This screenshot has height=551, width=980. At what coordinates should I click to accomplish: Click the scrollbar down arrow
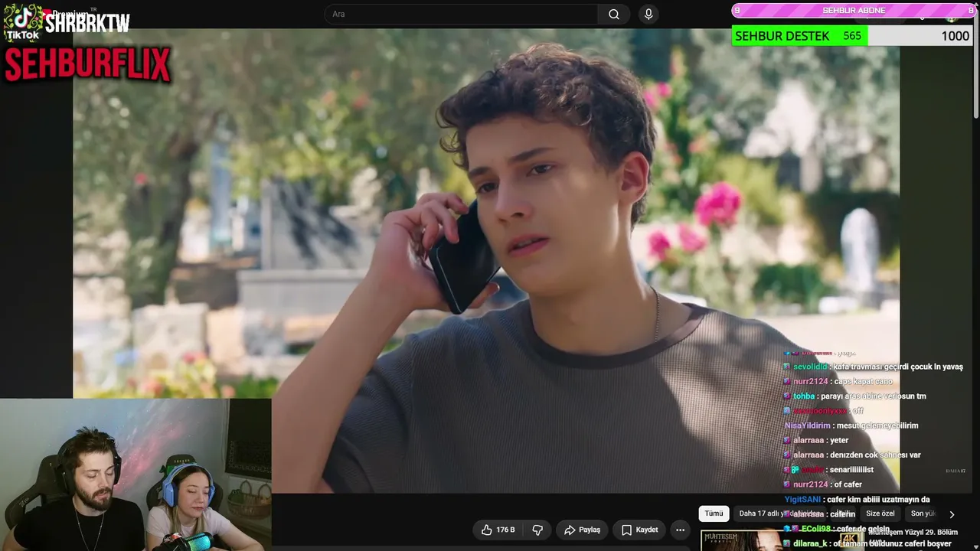pyautogui.click(x=975, y=546)
